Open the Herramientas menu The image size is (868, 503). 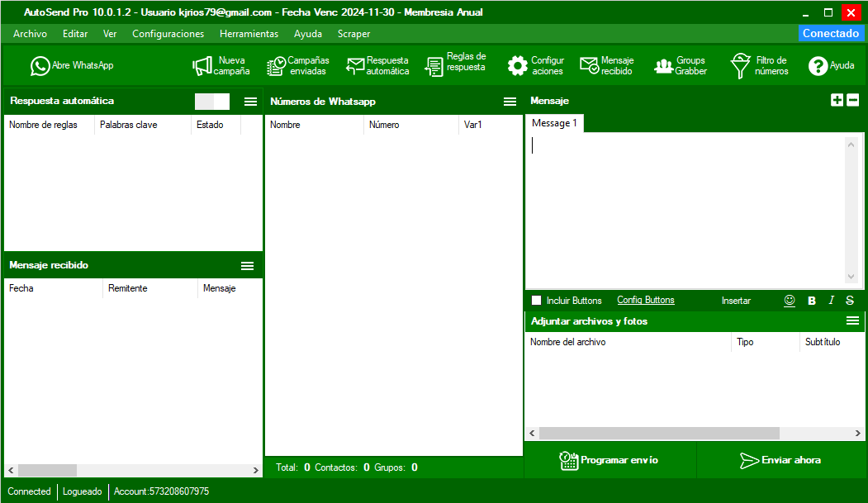pos(249,34)
